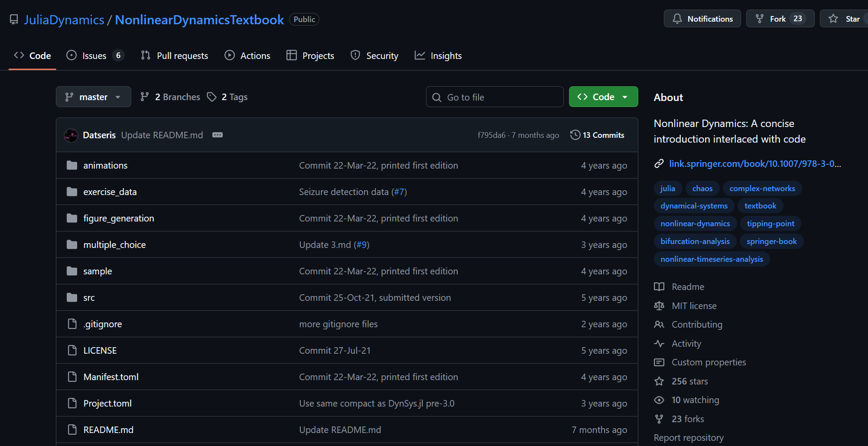This screenshot has width=868, height=446.
Task: Expand the green Code dropdown button
Action: tap(603, 97)
